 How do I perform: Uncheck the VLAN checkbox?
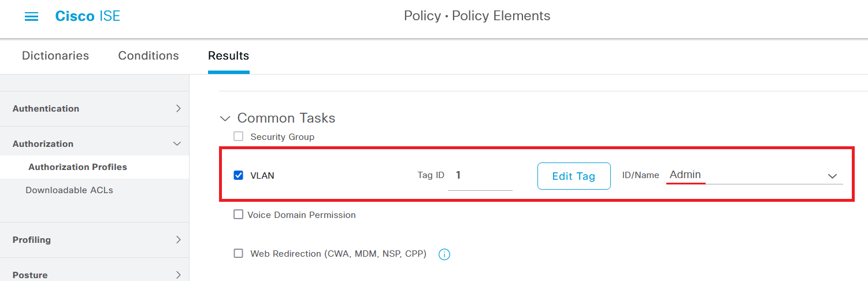coord(238,175)
